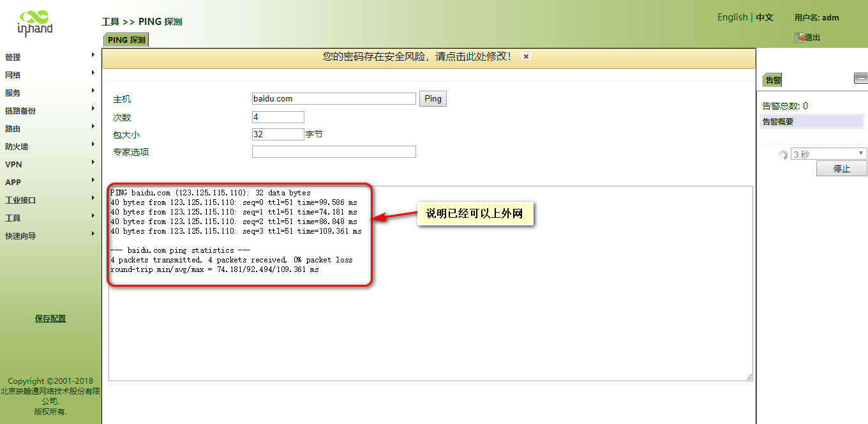Minimize the 告警 alarm panel
The image size is (868, 424).
(x=860, y=78)
